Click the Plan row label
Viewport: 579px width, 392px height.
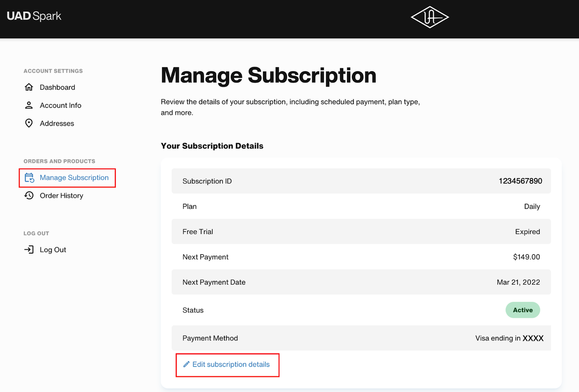click(189, 207)
